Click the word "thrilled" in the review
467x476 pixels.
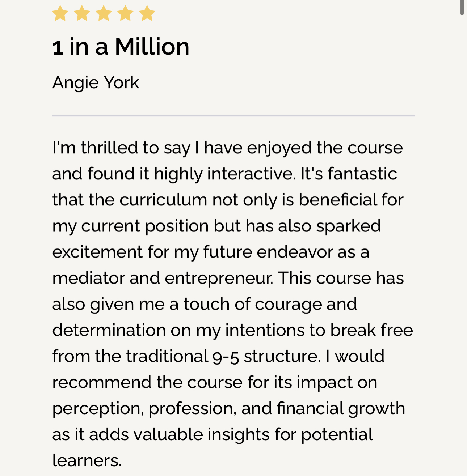click(109, 148)
